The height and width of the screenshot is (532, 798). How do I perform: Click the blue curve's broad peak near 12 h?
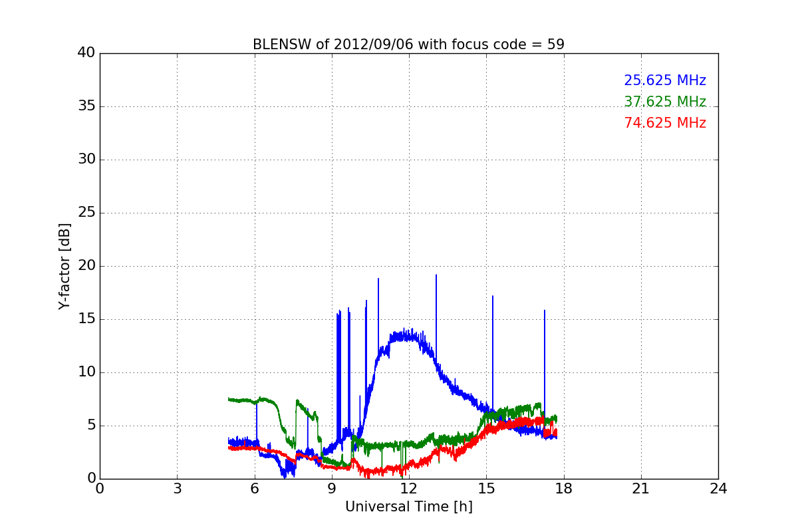click(x=404, y=336)
